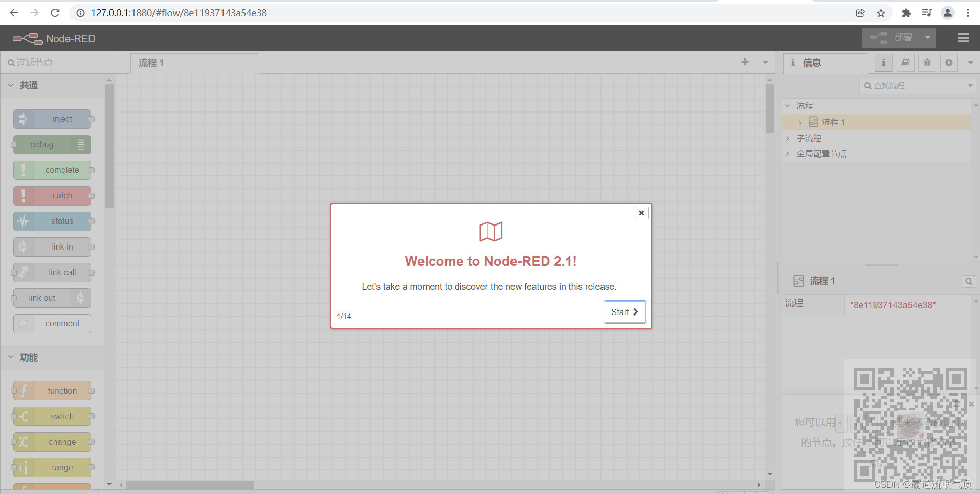Open the deploy 部署 options dropdown arrow
This screenshot has height=494, width=980.
coord(927,38)
